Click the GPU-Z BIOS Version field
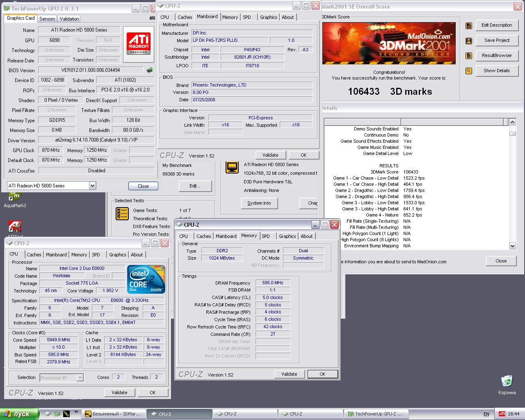525x420 pixels. pyautogui.click(x=91, y=70)
